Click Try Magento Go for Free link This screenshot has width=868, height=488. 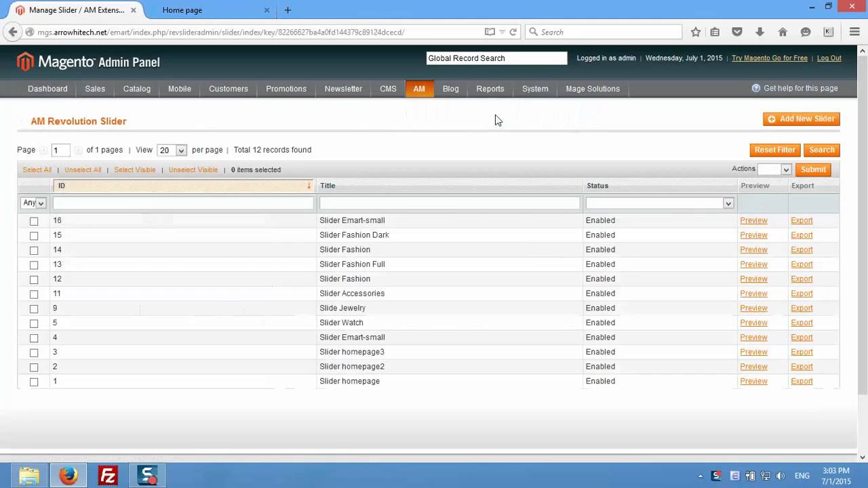(770, 58)
